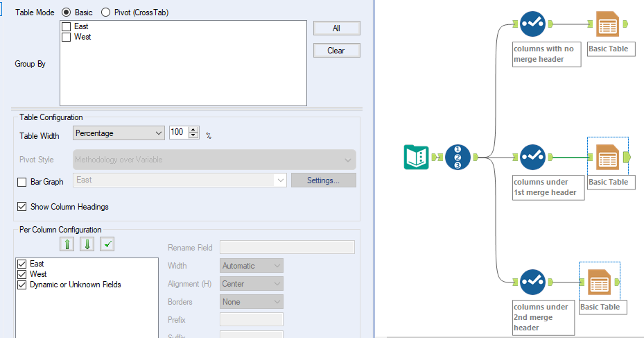The width and height of the screenshot is (644, 338).
Task: Click output anchor of Text Input tool
Action: pos(434,157)
